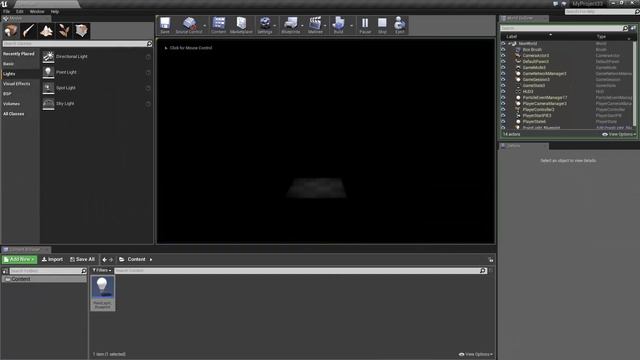Screen dimensions: 640x360
Task: Open Blueprints dropdown arrow
Action: 302,25
